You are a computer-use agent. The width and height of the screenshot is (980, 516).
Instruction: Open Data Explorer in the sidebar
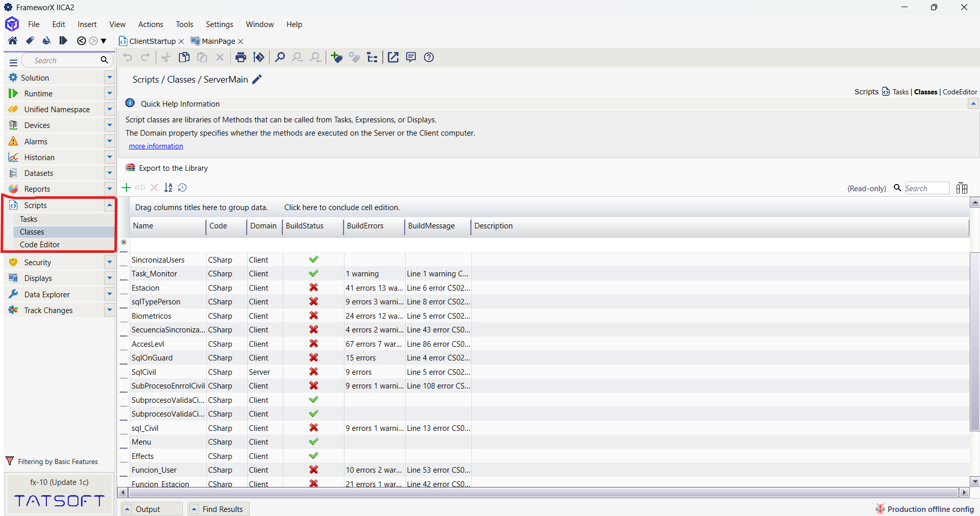pyautogui.click(x=47, y=294)
